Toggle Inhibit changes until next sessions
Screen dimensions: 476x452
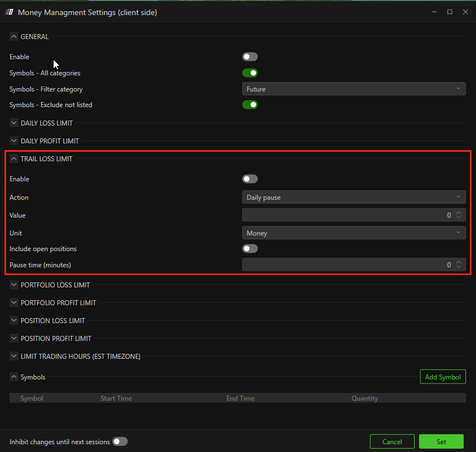click(120, 442)
